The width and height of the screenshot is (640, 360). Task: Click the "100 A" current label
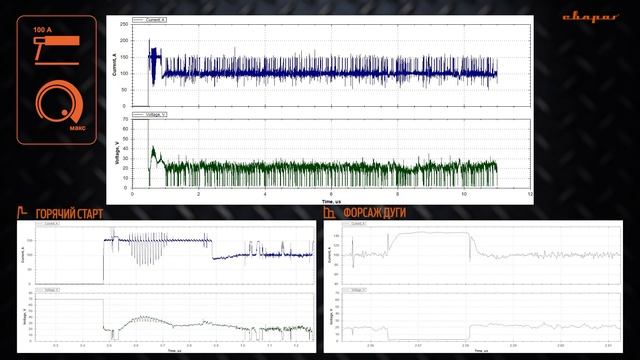click(42, 30)
